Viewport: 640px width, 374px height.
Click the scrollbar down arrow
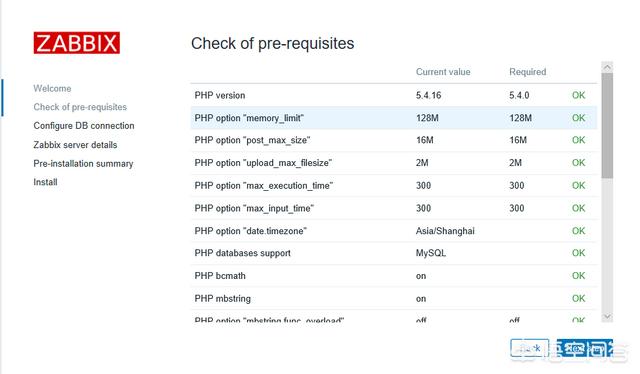[607, 316]
